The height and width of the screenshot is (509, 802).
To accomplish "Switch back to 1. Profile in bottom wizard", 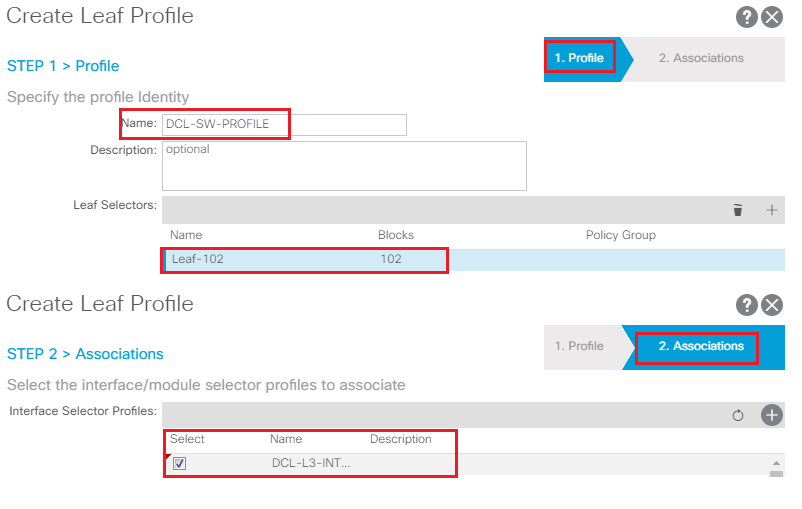I will [x=580, y=346].
